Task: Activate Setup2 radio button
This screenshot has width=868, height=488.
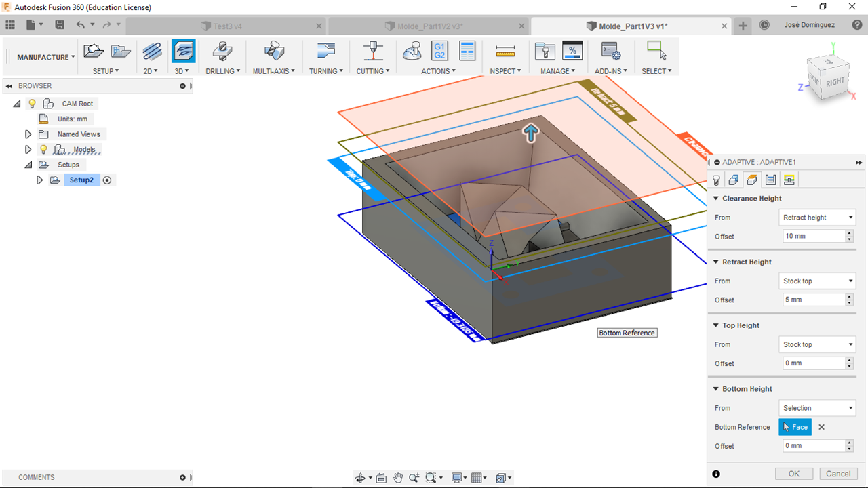Action: (107, 180)
